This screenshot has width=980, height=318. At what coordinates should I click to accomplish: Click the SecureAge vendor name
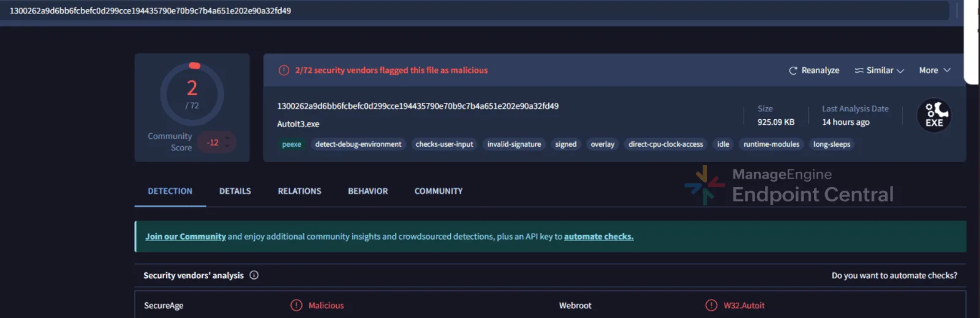pyautogui.click(x=164, y=306)
